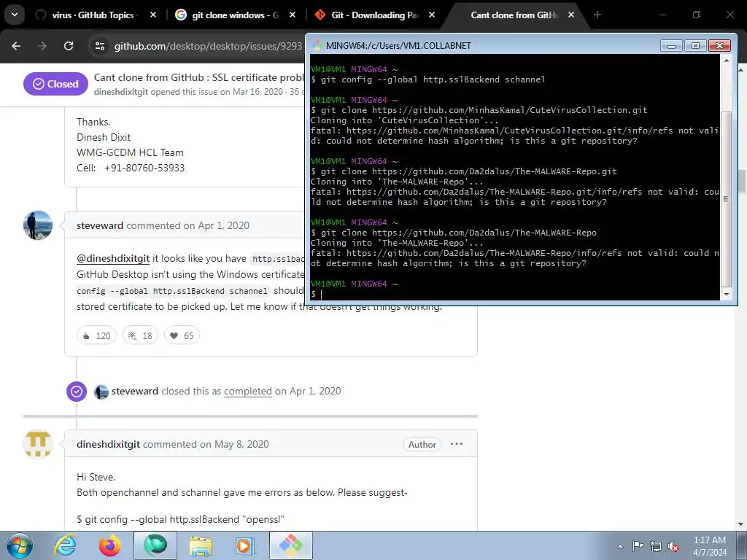
Task: Close the 'virus · GitHub Topics' tab
Action: (153, 15)
